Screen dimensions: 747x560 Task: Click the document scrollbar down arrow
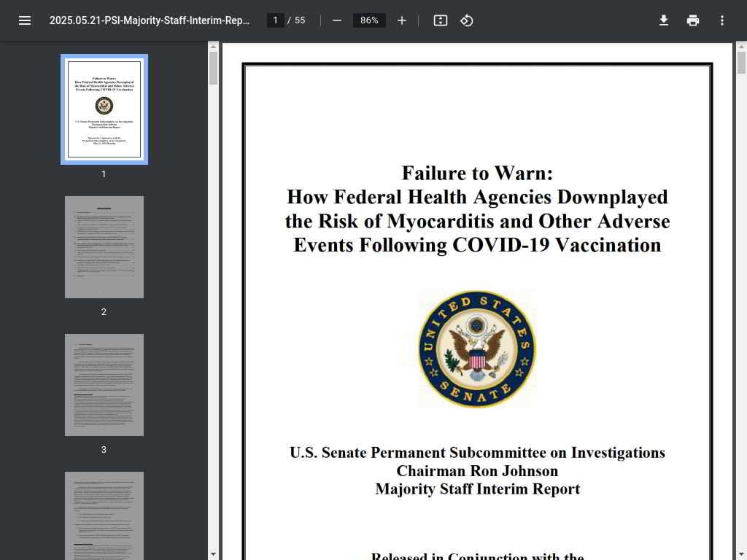tap(741, 554)
